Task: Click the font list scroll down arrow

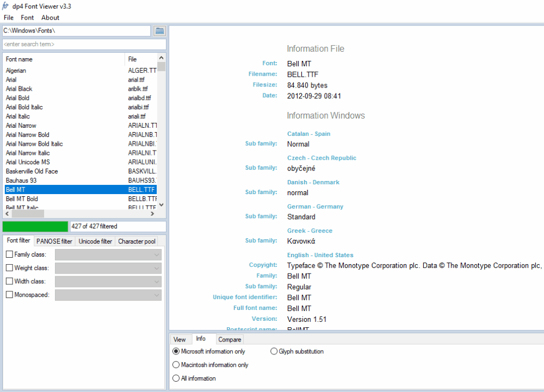Action: 161,205
